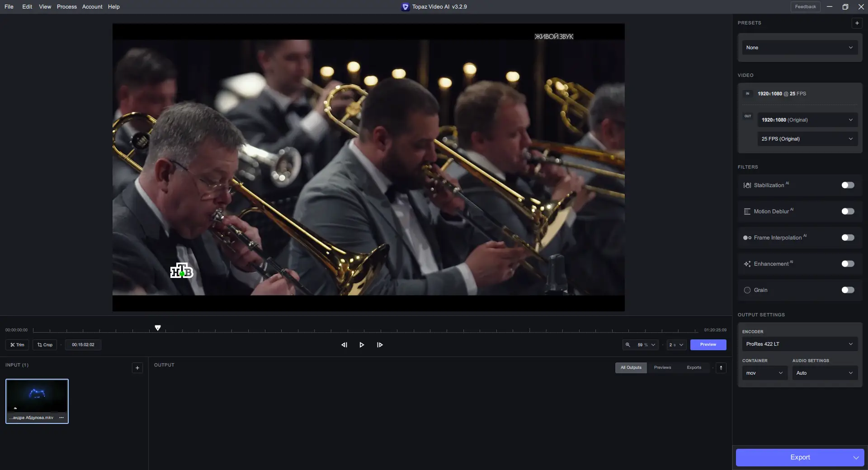
Task: Step forward one frame
Action: 380,345
